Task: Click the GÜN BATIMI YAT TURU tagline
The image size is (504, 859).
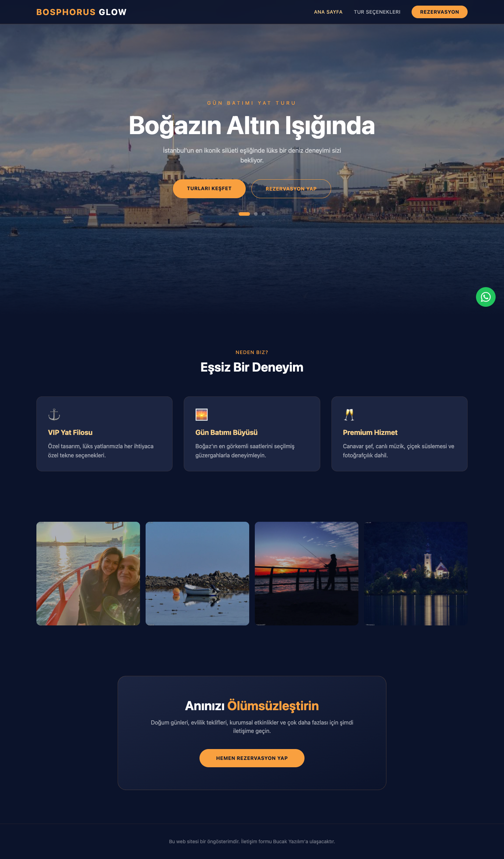Action: [x=252, y=103]
